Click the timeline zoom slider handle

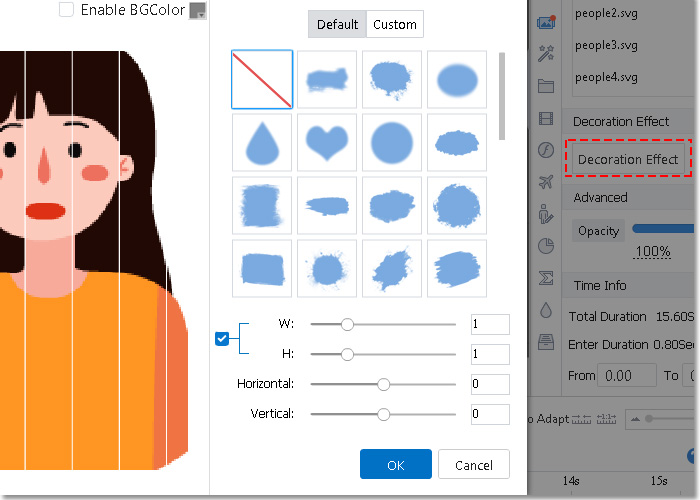pyautogui.click(x=649, y=419)
